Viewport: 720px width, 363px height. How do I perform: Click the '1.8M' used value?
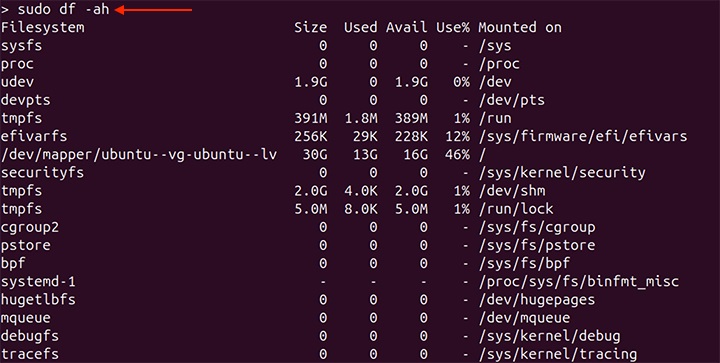pos(361,118)
